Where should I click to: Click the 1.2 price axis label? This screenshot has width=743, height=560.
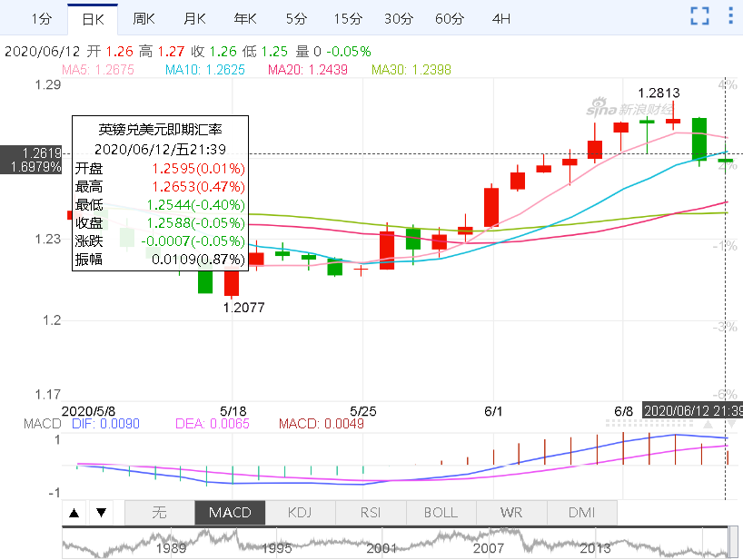click(52, 320)
